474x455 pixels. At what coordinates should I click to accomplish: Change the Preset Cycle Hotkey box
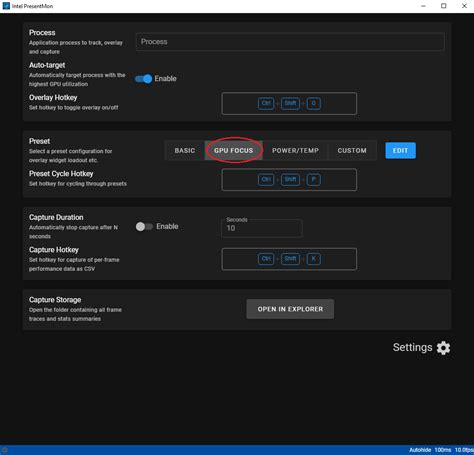(x=289, y=180)
